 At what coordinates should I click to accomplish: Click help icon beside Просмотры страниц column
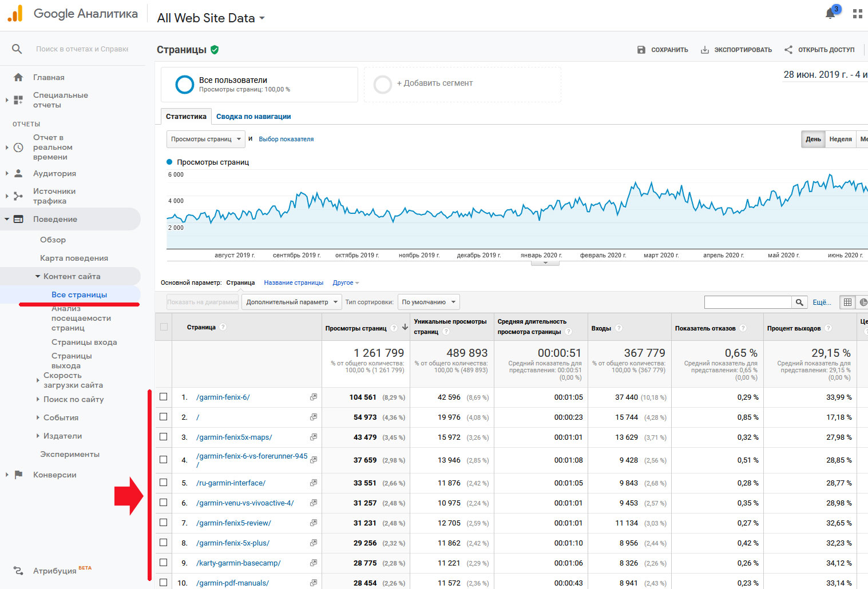pos(394,328)
